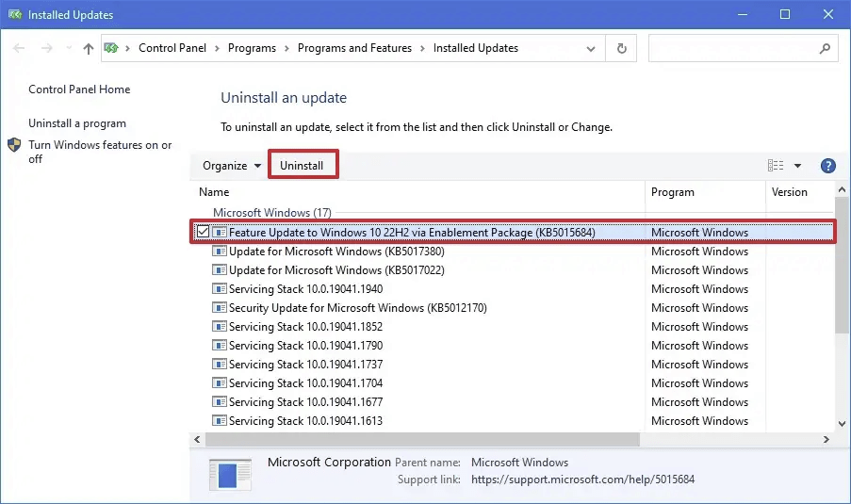Expand address bar history dropdown
Viewport: 851px width, 504px height.
(591, 48)
